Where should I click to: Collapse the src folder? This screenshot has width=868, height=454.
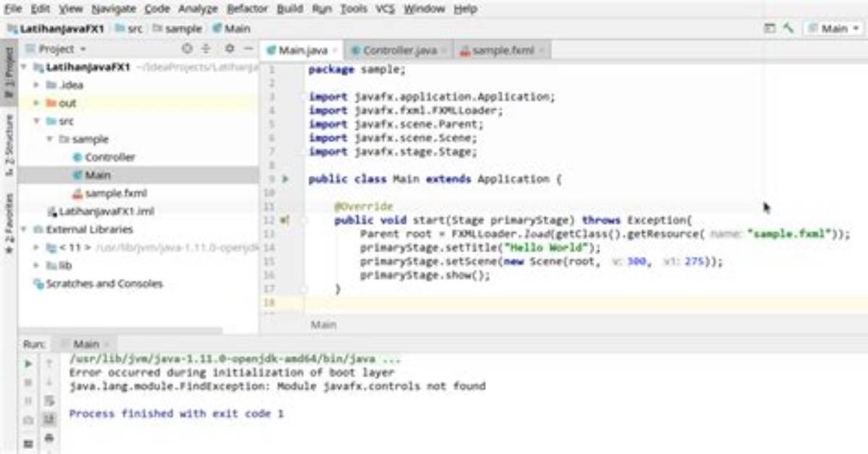(37, 121)
